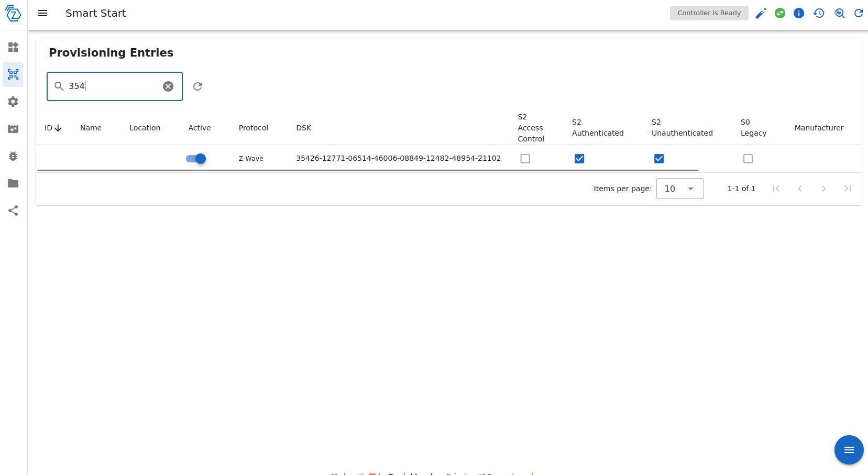Image resolution: width=868 pixels, height=475 pixels.
Task: Select the Smart Start QR code sidebar icon
Action: coord(13,74)
